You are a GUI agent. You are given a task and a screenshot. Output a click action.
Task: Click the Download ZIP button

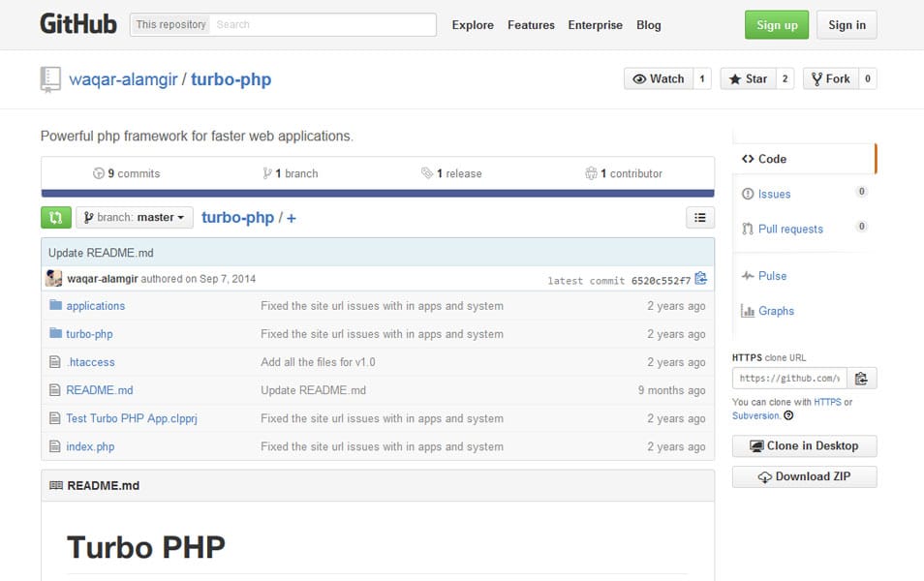tap(804, 476)
